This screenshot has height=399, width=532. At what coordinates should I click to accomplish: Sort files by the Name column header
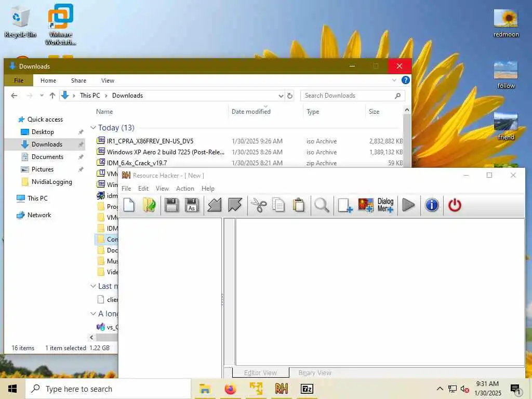(104, 112)
